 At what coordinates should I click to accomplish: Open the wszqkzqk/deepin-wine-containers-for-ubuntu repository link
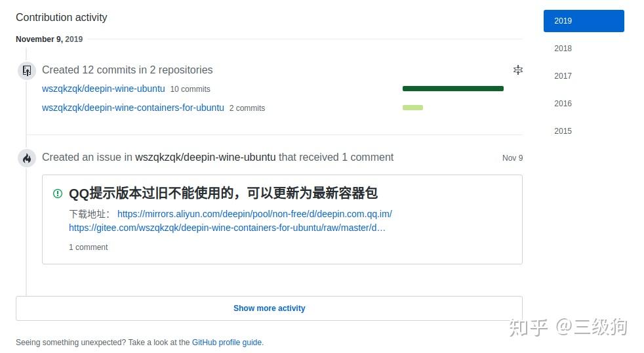click(133, 108)
